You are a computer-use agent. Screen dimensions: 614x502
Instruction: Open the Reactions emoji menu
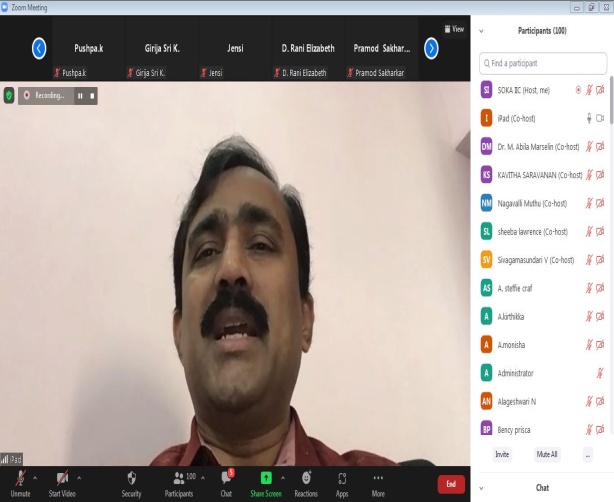pyautogui.click(x=306, y=478)
